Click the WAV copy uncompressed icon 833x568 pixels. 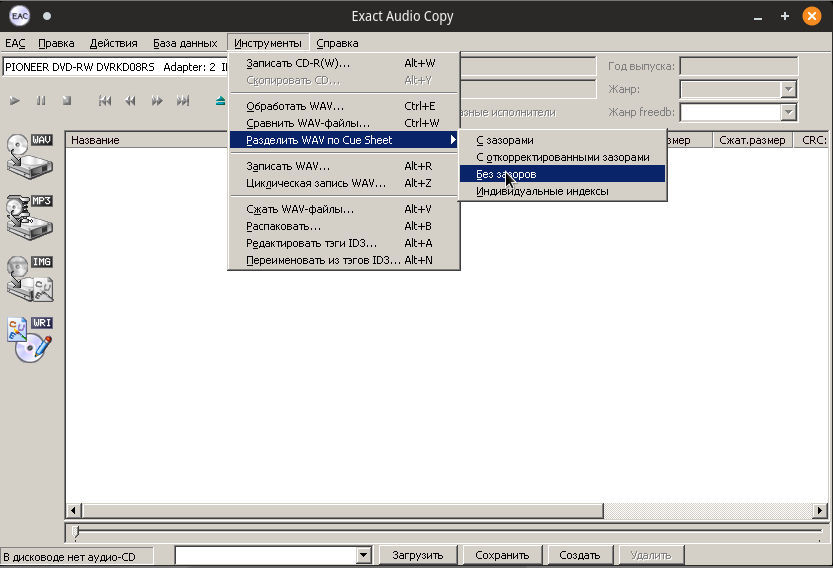point(30,156)
